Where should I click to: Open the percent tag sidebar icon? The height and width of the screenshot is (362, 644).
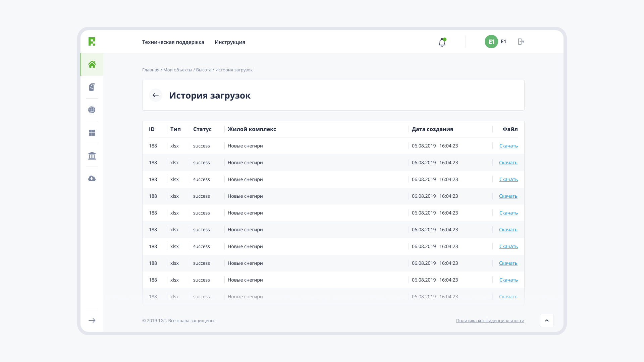[x=92, y=87]
